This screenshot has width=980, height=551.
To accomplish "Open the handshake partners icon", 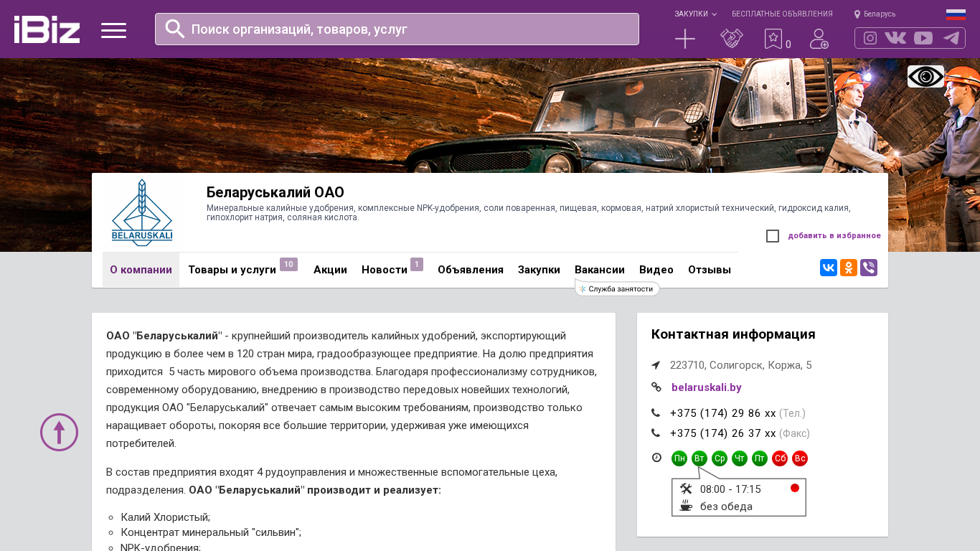I will [732, 39].
